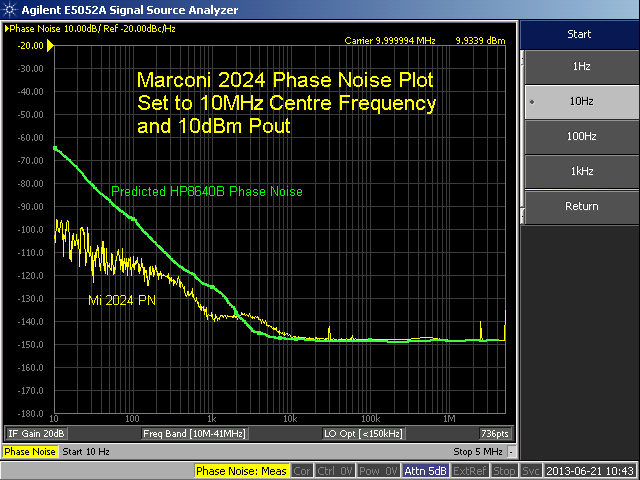Click the -180.0 bottom axis label
Image resolution: width=640 pixels, height=480 pixels.
tap(30, 413)
